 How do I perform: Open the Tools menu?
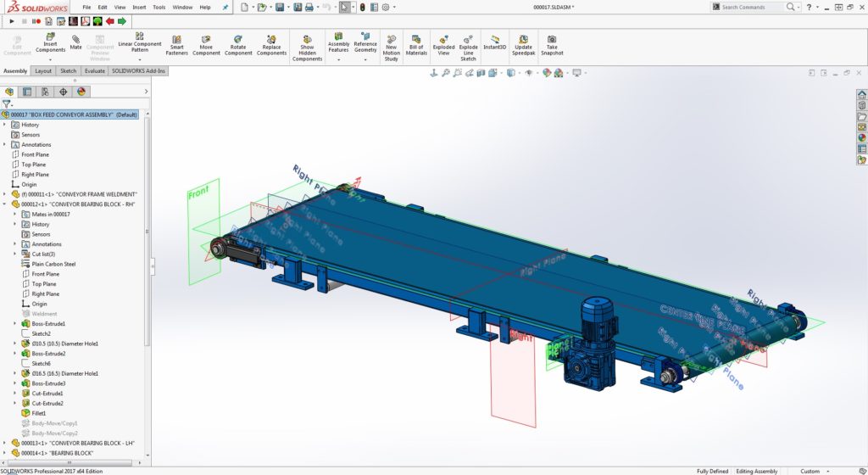(159, 7)
